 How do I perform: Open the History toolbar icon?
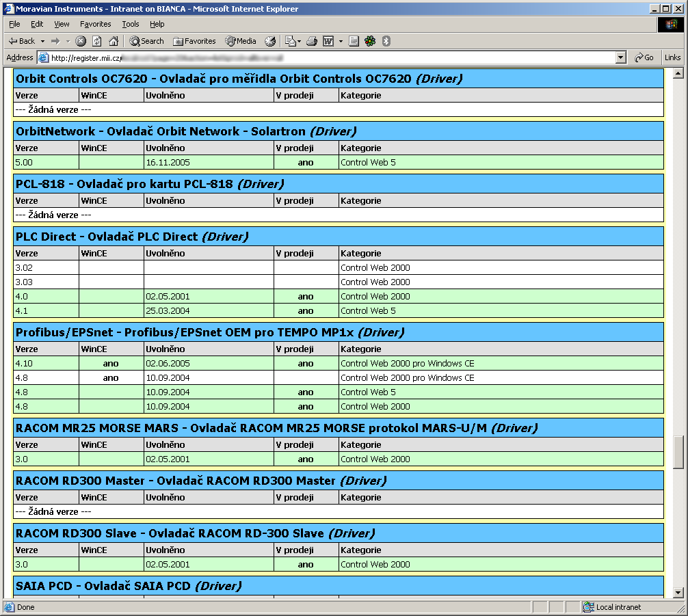[x=270, y=41]
